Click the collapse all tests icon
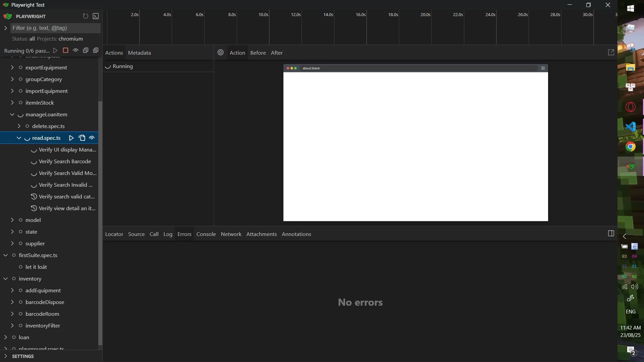This screenshot has height=362, width=644. coord(86,50)
